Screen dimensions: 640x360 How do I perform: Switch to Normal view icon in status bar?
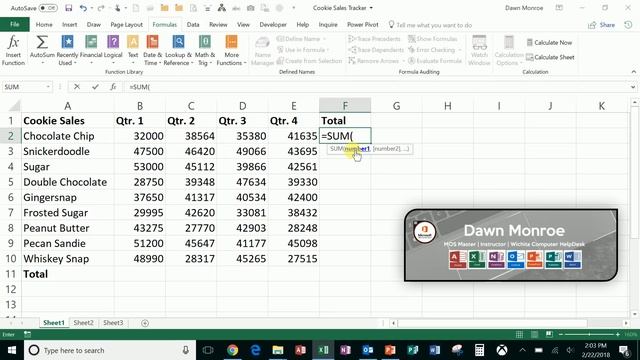tap(519, 335)
